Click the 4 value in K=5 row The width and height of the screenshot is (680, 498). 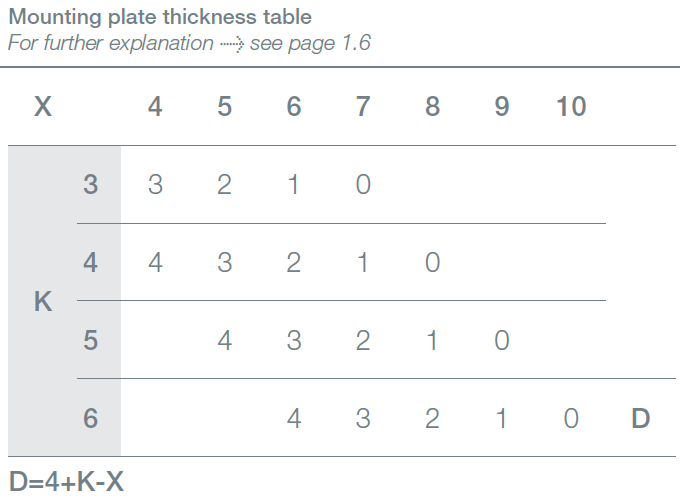[x=224, y=341]
